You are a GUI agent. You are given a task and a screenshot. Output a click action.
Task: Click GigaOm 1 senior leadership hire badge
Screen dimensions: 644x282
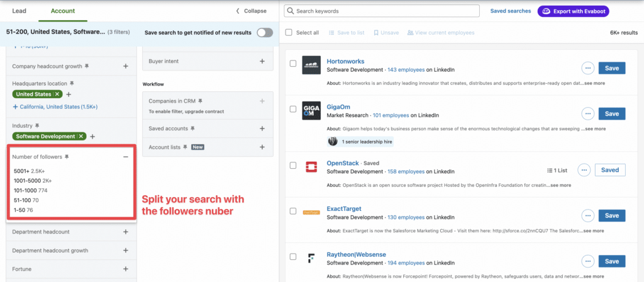pos(360,142)
